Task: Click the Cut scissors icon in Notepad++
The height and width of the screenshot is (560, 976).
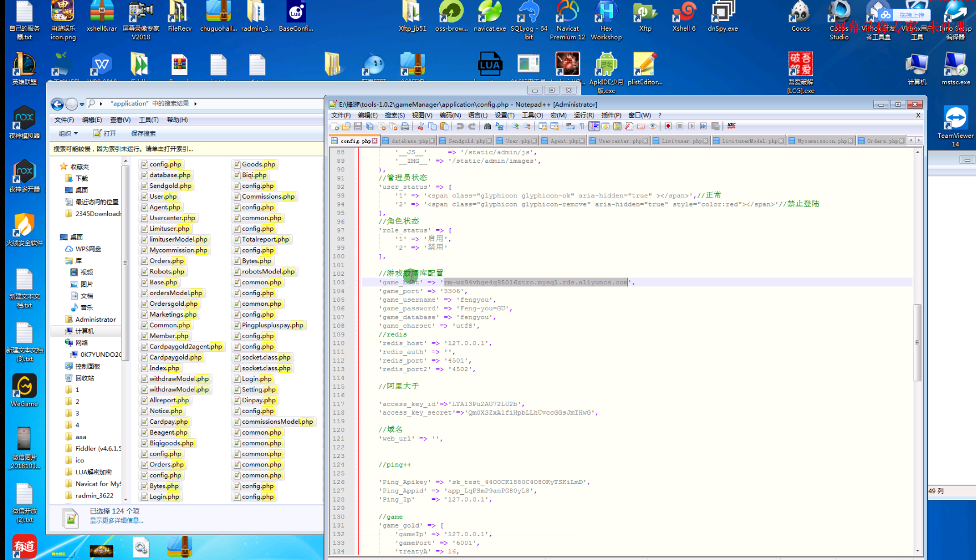Action: pos(420,127)
